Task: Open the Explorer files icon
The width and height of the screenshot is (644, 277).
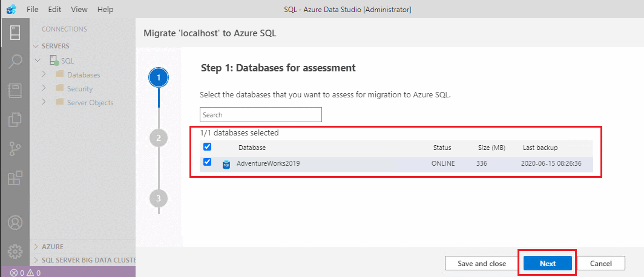Action: (x=15, y=120)
